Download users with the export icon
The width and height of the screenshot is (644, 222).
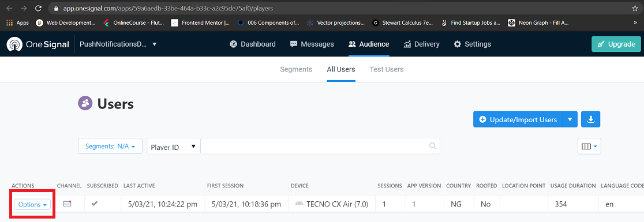(591, 119)
